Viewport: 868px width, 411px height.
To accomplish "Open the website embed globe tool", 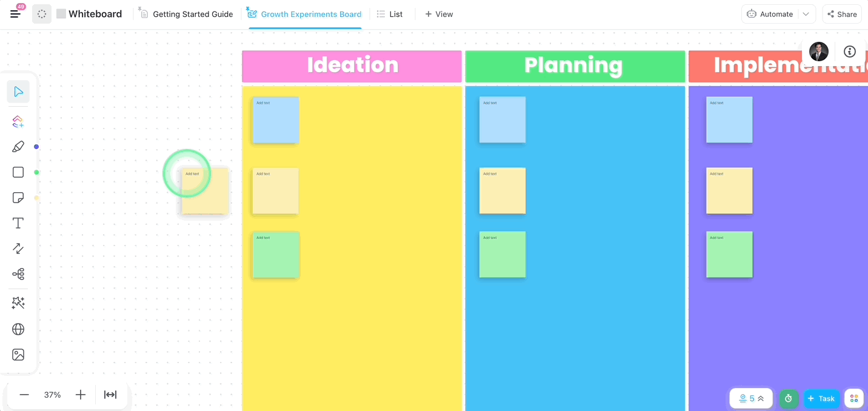I will click(18, 329).
